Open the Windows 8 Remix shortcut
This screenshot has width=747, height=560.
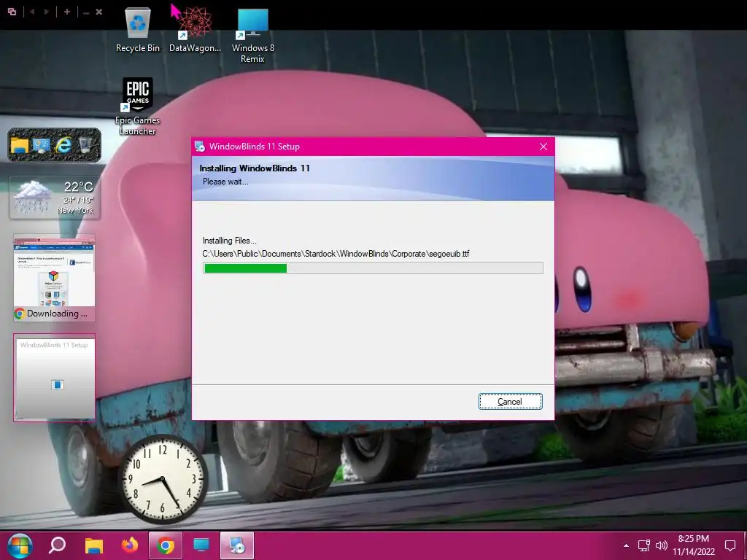(252, 36)
